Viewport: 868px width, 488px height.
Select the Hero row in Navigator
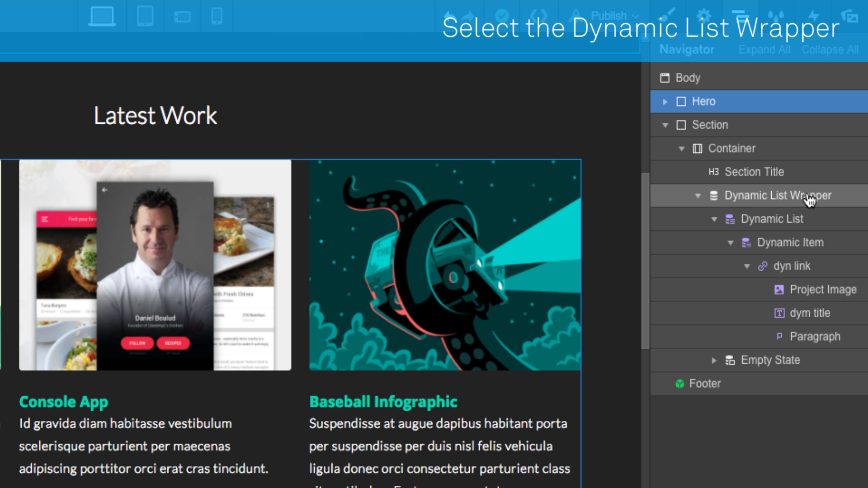759,101
